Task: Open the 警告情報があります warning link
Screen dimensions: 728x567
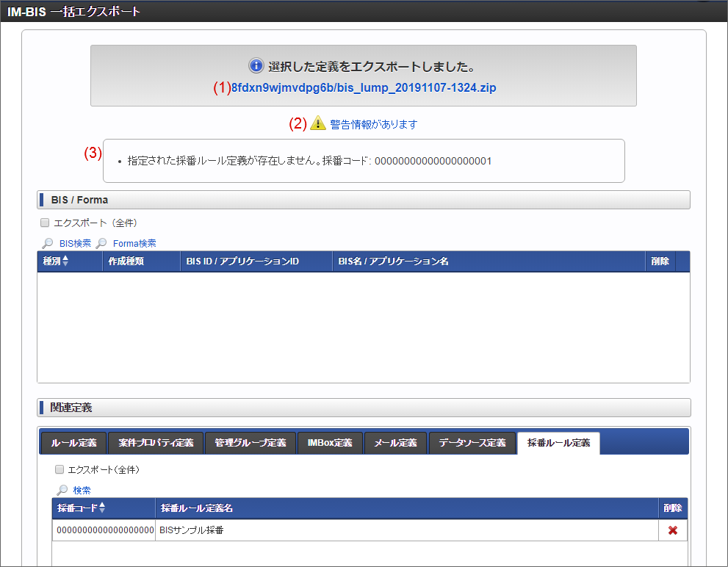Action: click(373, 124)
